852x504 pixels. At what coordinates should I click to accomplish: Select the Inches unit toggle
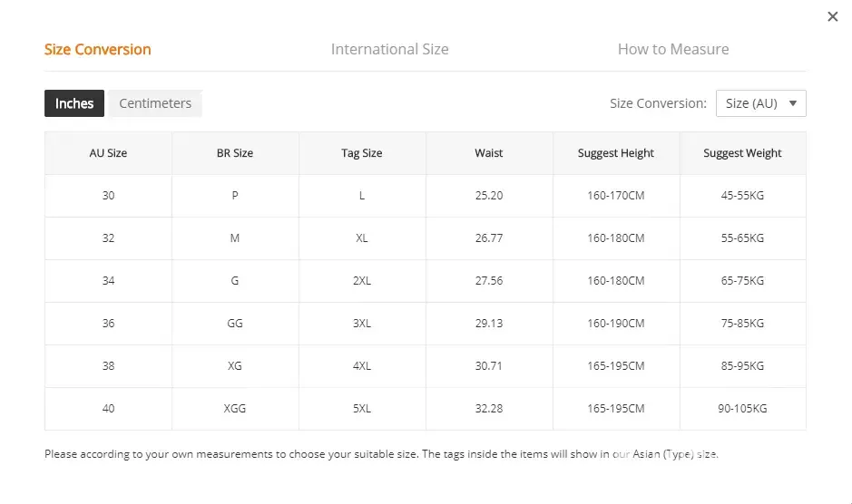click(x=74, y=103)
